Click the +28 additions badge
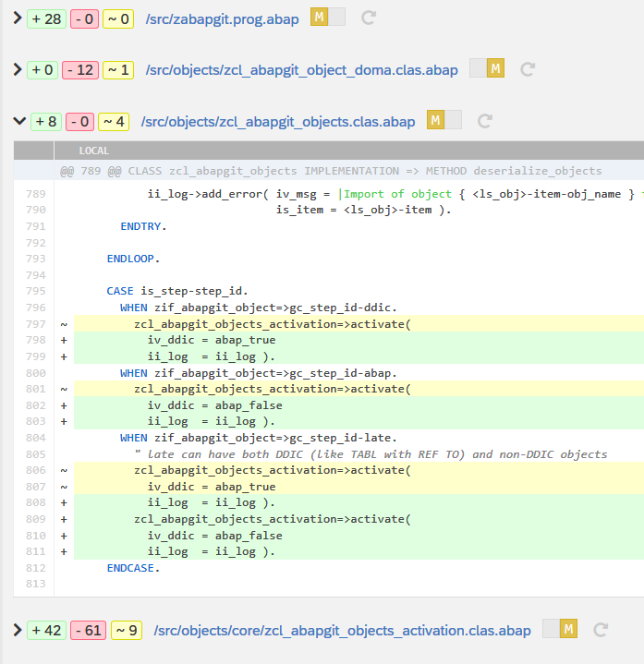 (46, 19)
